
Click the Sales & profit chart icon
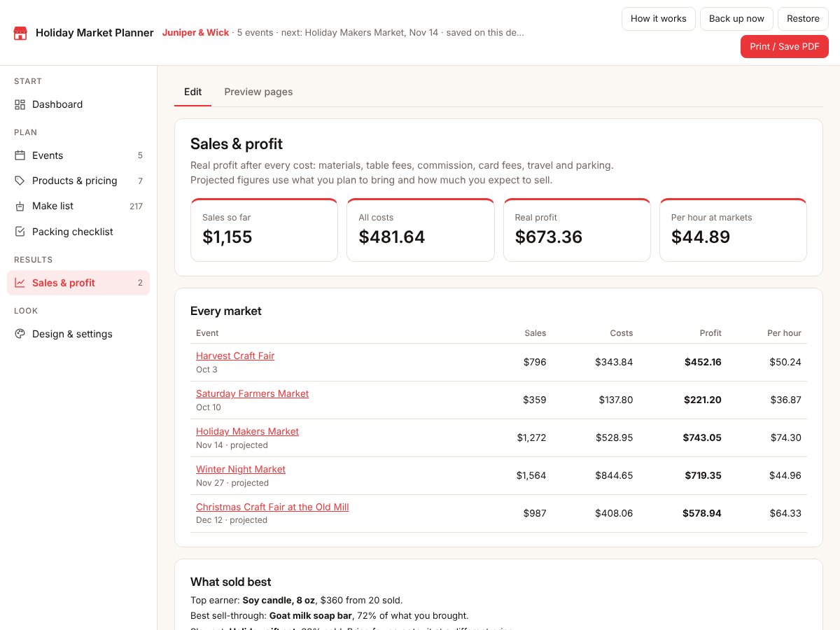20,283
